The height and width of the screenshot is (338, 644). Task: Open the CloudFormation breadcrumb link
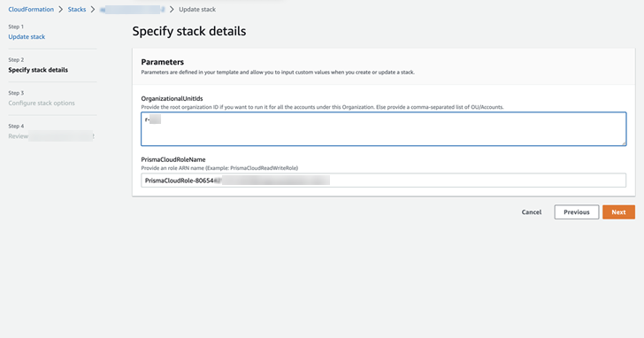click(31, 9)
